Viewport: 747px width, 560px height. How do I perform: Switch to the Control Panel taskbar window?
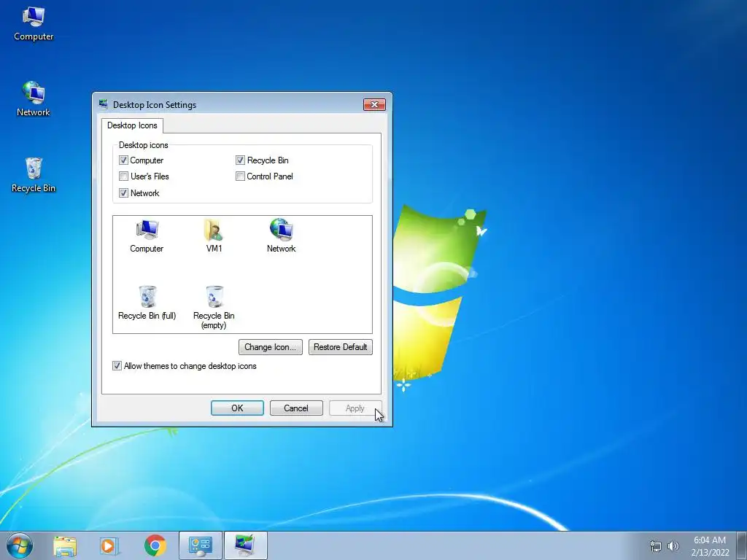[x=201, y=545]
